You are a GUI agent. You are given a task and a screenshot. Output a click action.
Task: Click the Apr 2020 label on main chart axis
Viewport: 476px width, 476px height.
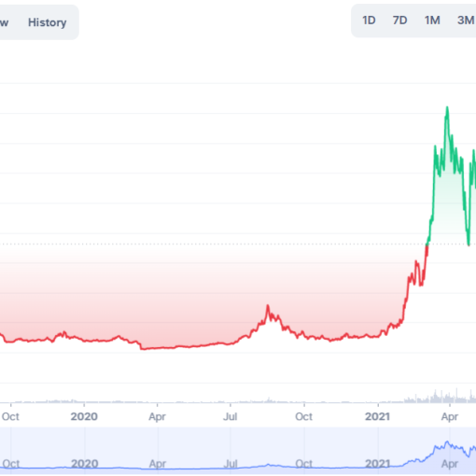point(157,416)
